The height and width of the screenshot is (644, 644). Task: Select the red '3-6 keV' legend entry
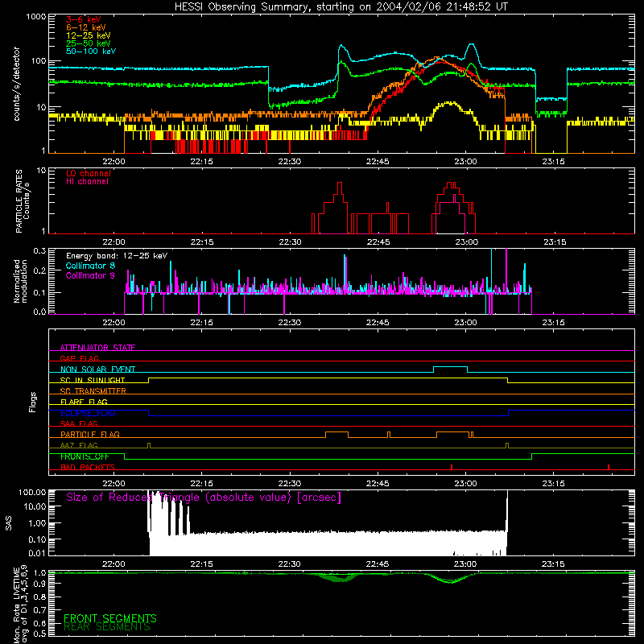(84, 19)
